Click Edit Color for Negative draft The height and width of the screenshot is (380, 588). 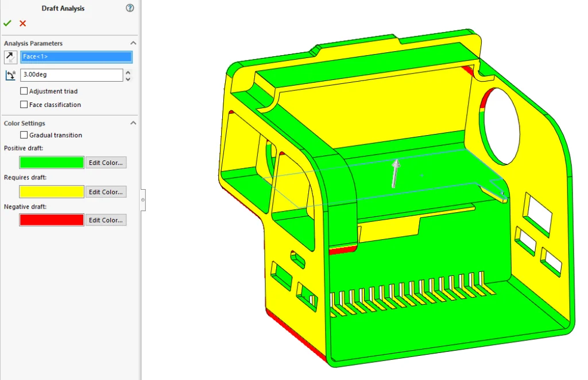click(106, 220)
